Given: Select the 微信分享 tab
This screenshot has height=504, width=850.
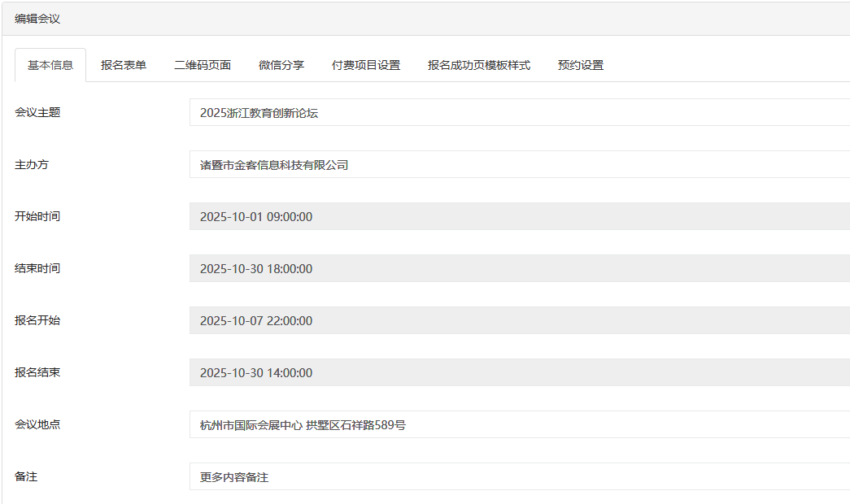Looking at the screenshot, I should pos(281,65).
